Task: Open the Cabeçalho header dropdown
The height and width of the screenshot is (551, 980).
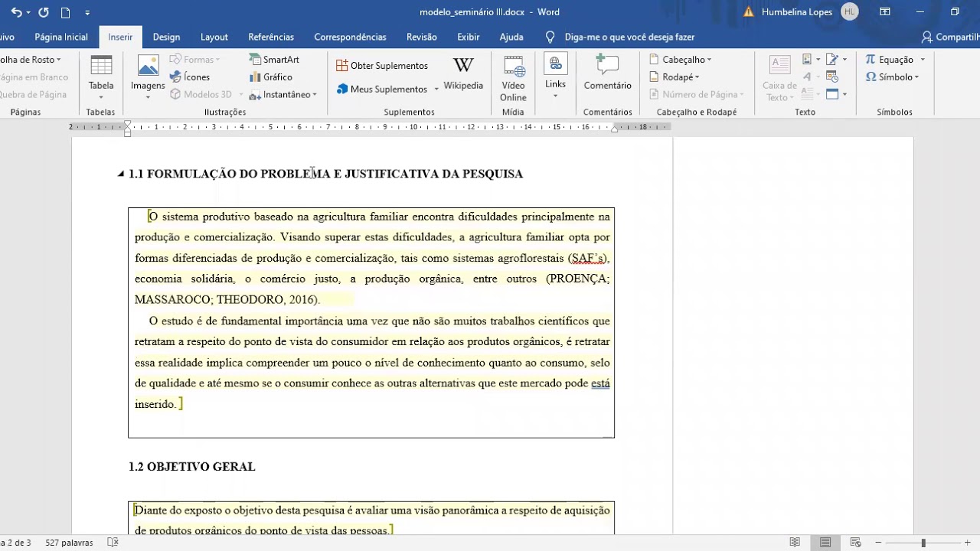Action: click(681, 59)
